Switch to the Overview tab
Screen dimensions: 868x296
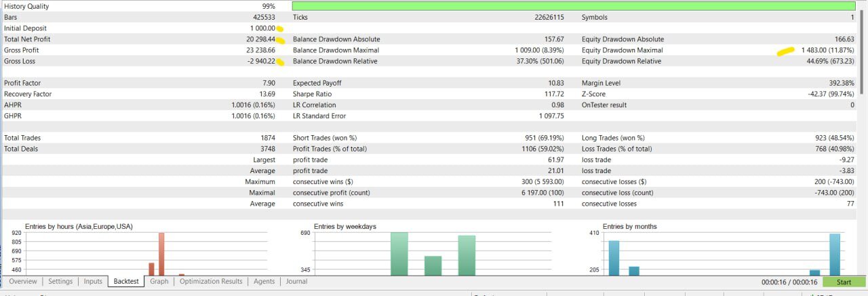coord(22,282)
